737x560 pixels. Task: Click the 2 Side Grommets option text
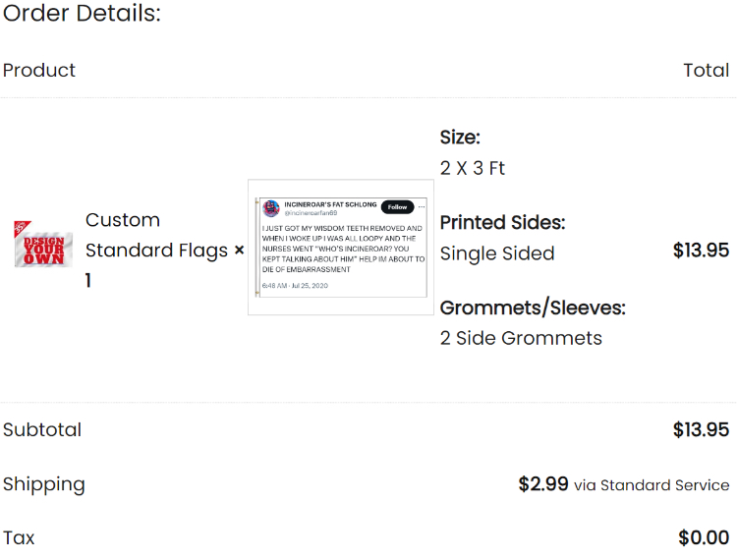(521, 338)
